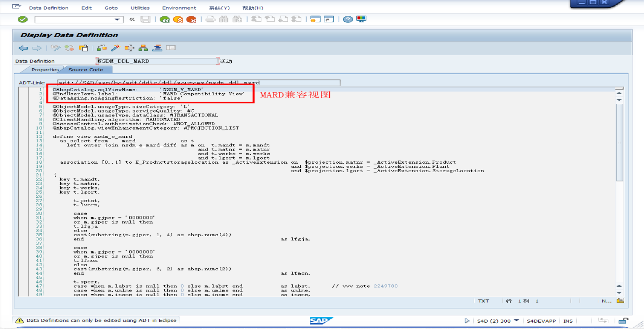Click the green Enter checkmark icon
The image size is (644, 329).
point(23,19)
